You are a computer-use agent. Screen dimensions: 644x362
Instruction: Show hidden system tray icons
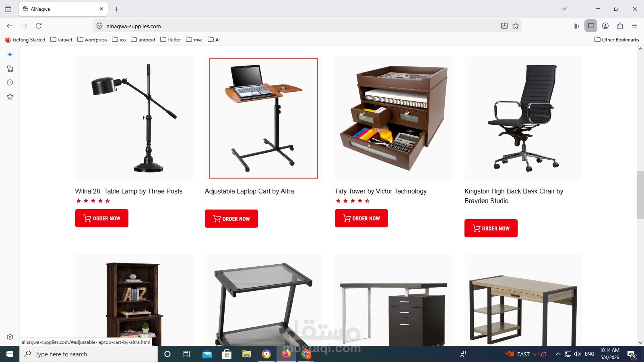(x=558, y=354)
